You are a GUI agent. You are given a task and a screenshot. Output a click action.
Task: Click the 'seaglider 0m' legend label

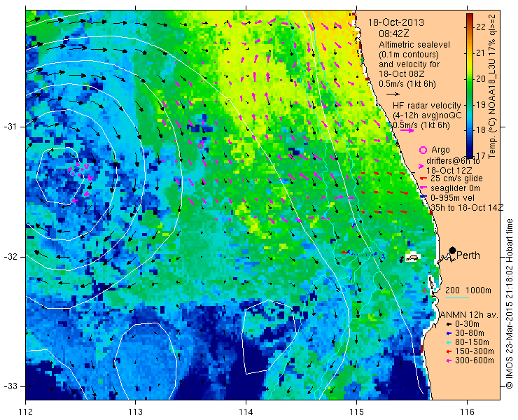(455, 188)
